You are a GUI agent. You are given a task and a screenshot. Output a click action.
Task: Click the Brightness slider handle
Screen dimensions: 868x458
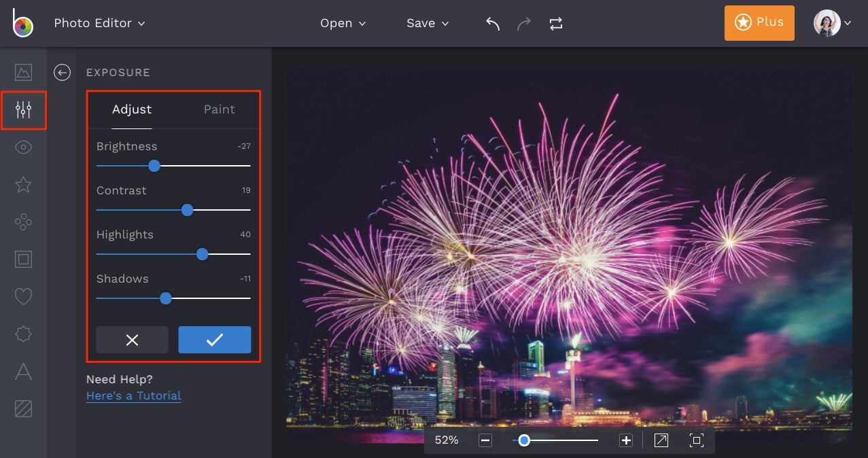(154, 165)
